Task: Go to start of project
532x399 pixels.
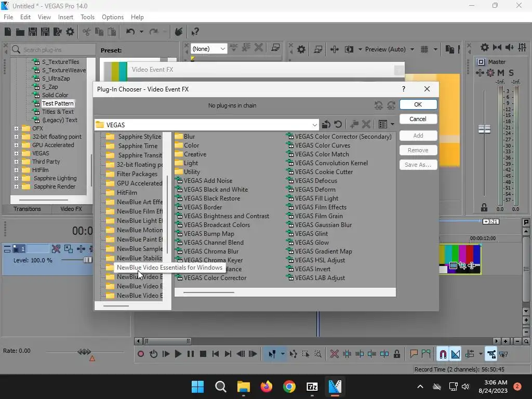Action: 216,354
